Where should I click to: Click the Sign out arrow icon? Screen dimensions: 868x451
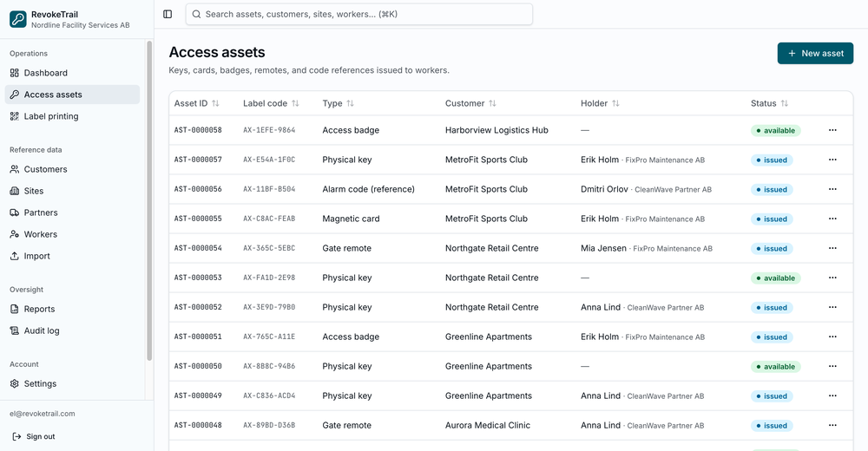pyautogui.click(x=16, y=436)
